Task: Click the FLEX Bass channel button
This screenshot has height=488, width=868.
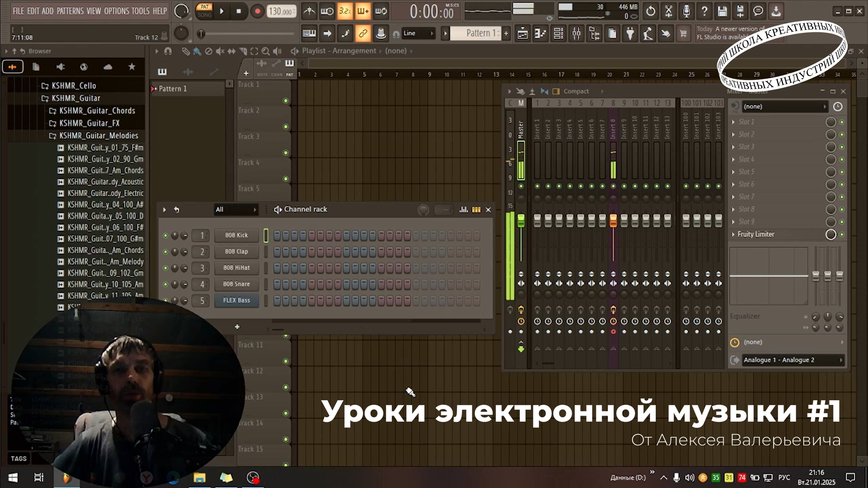Action: tap(236, 300)
